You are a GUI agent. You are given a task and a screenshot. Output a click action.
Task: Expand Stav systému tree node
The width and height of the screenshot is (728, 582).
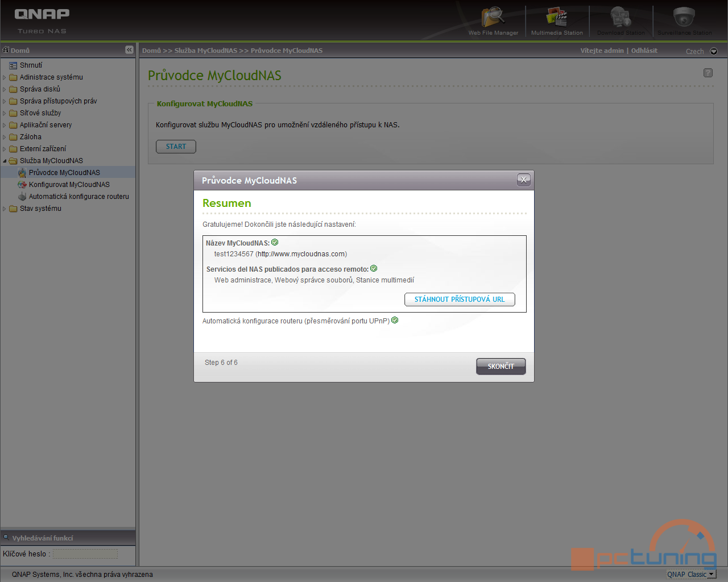pyautogui.click(x=5, y=209)
